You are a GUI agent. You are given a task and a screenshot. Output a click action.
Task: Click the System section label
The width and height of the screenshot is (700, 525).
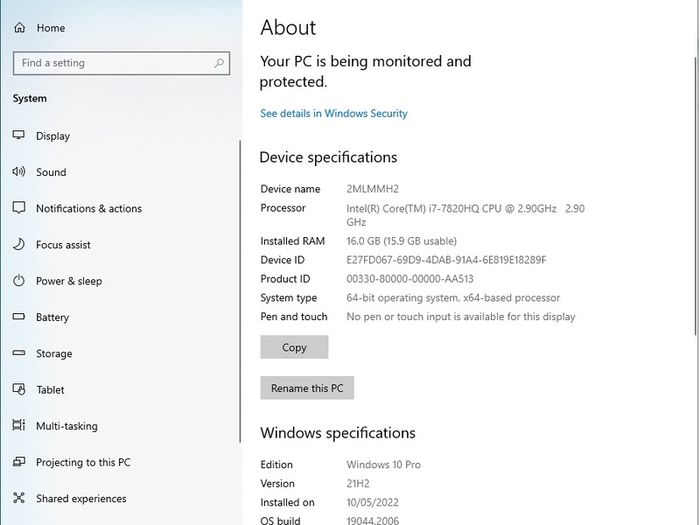coord(29,99)
